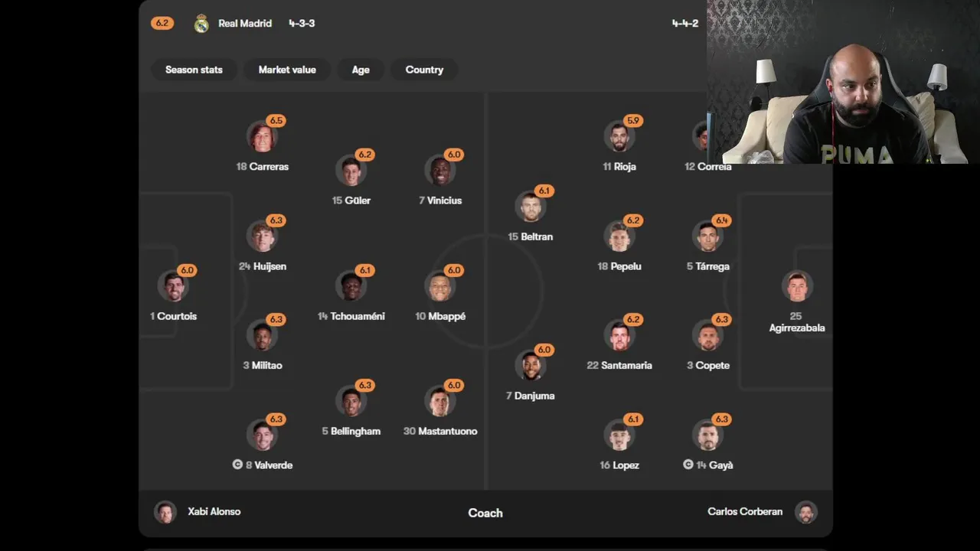The image size is (980, 551).
Task: Click the 16 Lopez name label
Action: [x=619, y=465]
